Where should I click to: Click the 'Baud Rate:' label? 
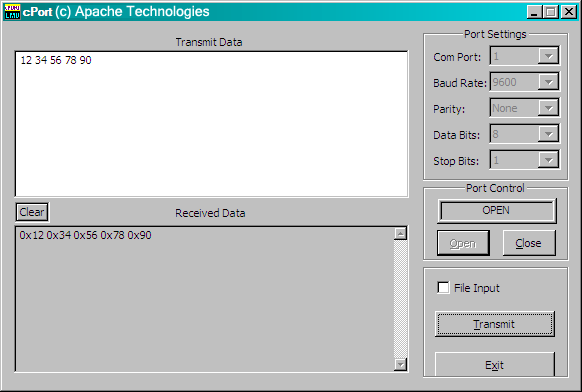coord(460,83)
